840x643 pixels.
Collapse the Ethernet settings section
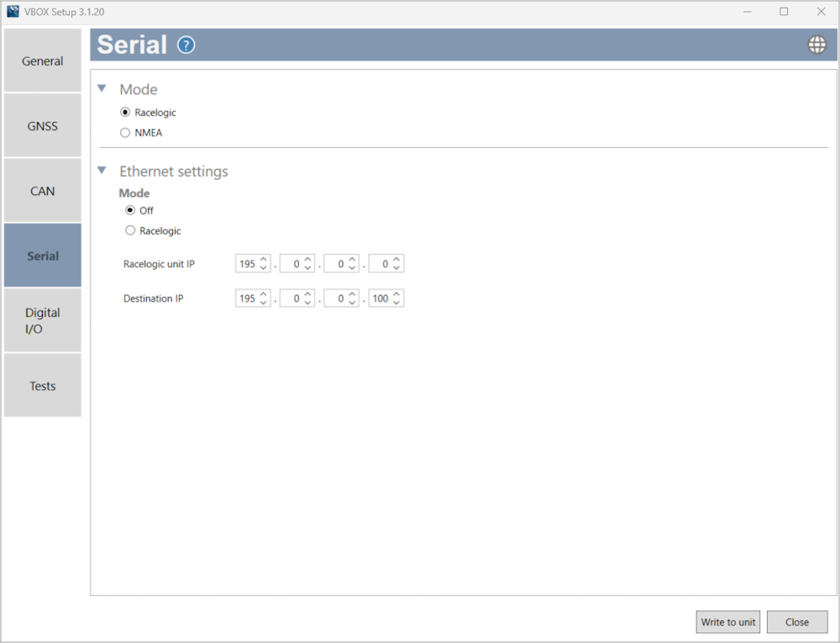click(x=102, y=171)
